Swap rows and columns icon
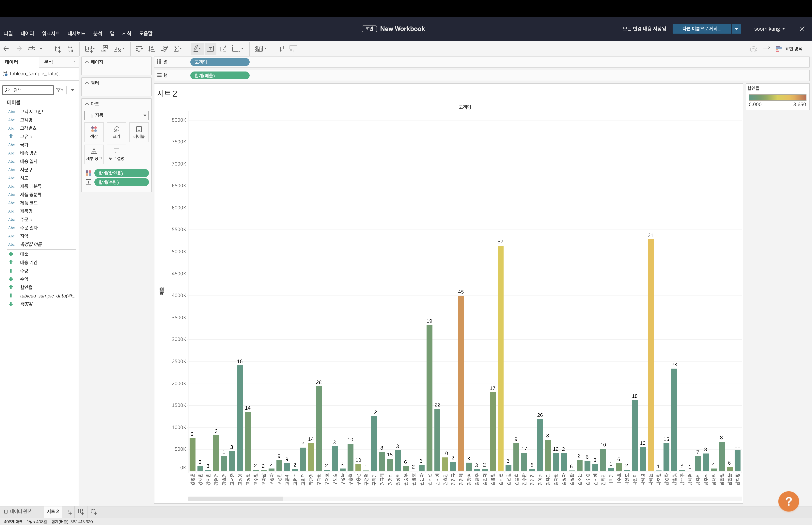Viewport: 812px width, 525px height. (139, 49)
